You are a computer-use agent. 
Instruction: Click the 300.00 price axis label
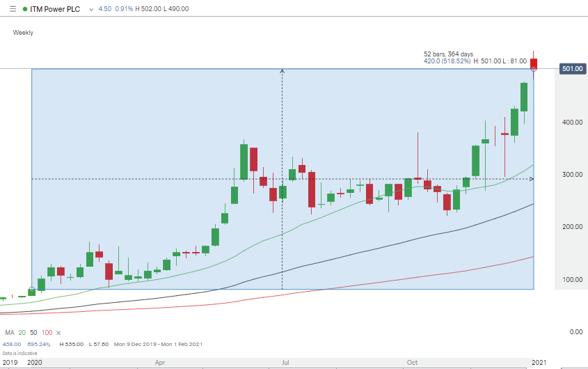coord(572,175)
